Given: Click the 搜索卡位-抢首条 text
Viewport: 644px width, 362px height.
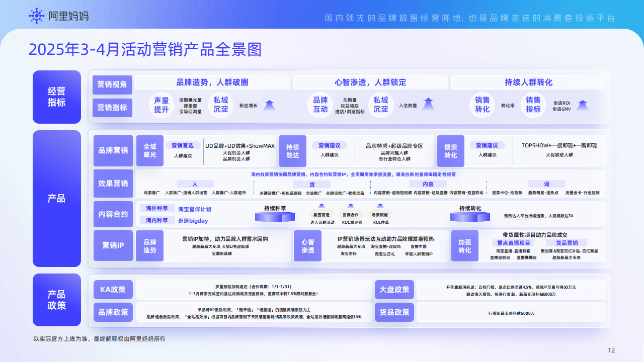Looking at the screenshot, I should (x=507, y=193).
